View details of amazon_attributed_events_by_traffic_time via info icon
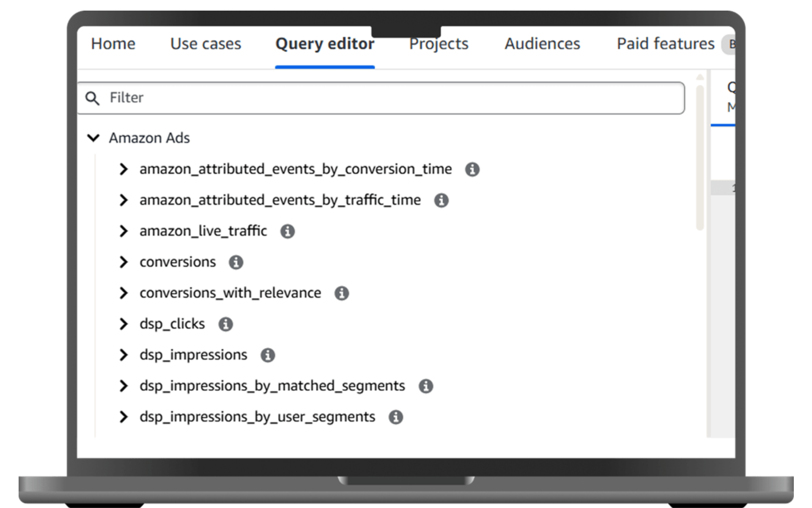Viewport: 812px width, 508px height. (x=441, y=200)
